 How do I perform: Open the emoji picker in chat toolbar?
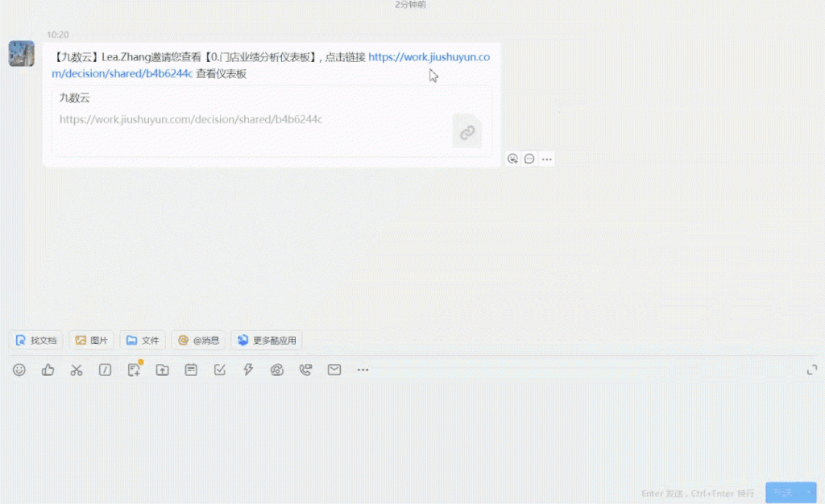pos(19,370)
